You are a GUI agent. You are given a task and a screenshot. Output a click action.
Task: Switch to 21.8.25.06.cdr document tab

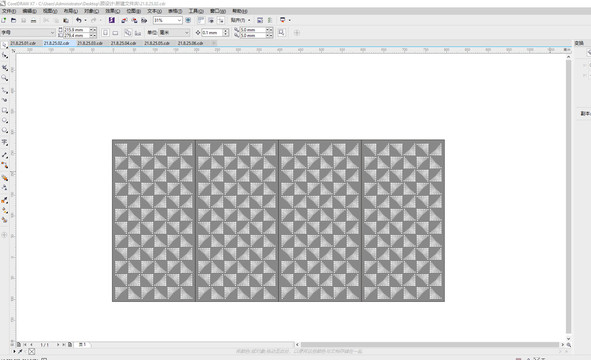coord(191,43)
